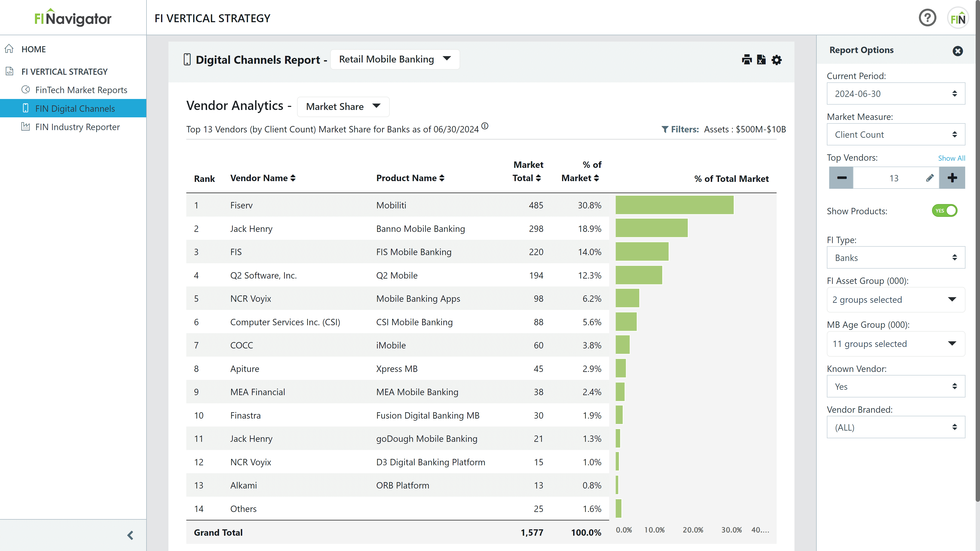The height and width of the screenshot is (551, 980).
Task: Select FI VERTICAL STRATEGY menu item
Action: click(64, 71)
